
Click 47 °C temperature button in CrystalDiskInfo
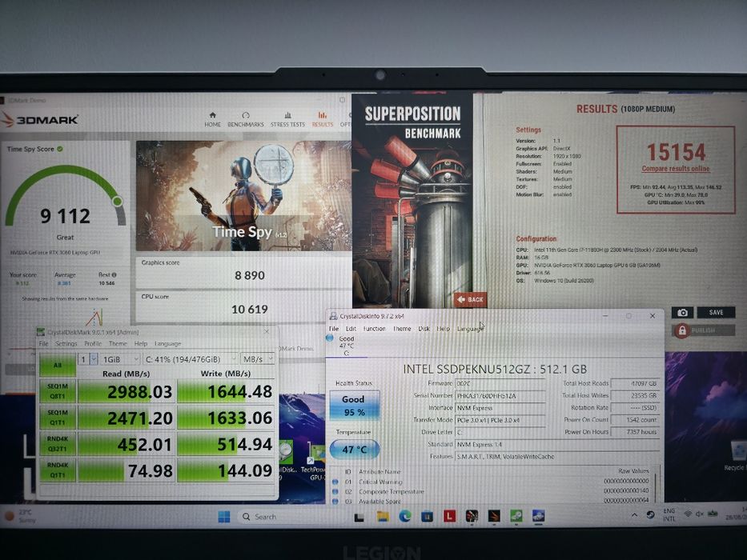tap(354, 450)
